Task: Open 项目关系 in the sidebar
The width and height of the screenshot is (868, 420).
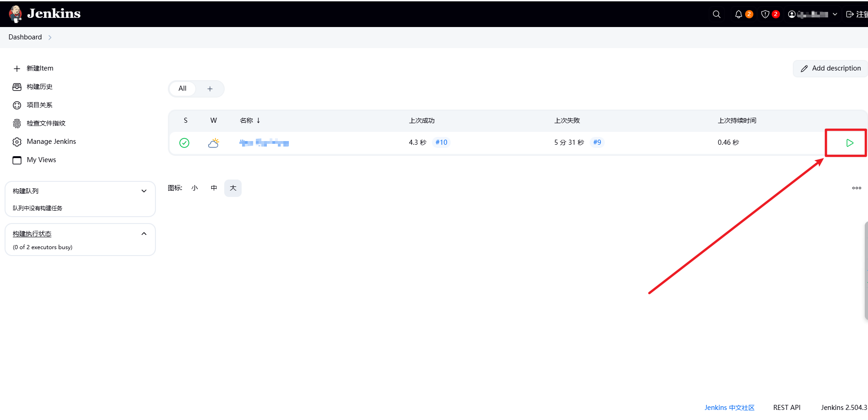Action: pos(39,105)
